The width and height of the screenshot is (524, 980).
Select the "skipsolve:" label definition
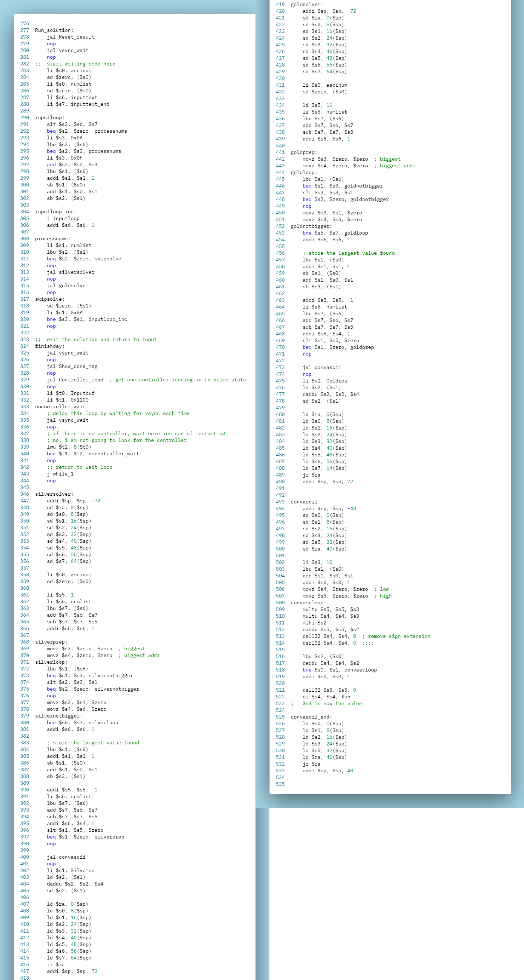tap(50, 299)
